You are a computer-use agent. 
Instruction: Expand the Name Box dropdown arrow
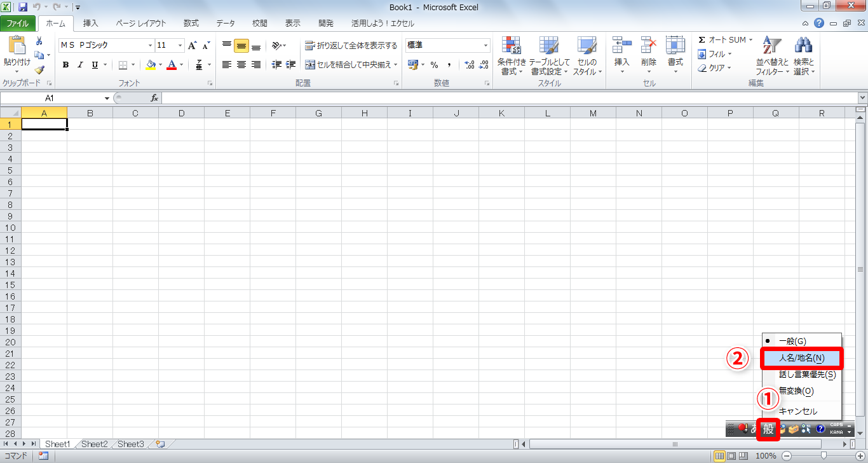pos(107,98)
